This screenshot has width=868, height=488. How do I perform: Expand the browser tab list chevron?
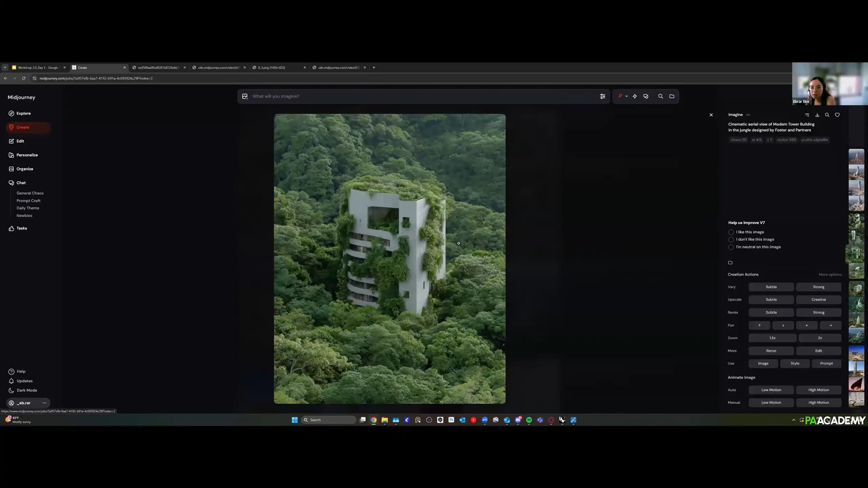(x=5, y=67)
